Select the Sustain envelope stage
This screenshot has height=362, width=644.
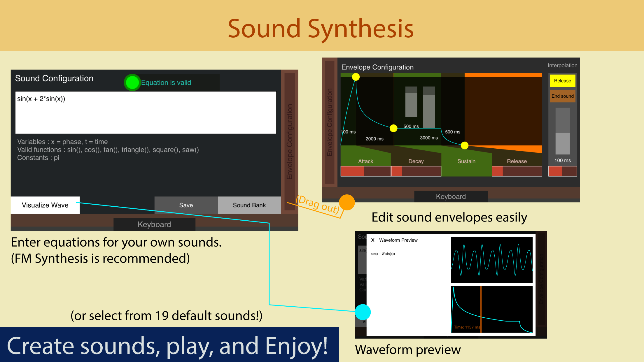point(466,161)
